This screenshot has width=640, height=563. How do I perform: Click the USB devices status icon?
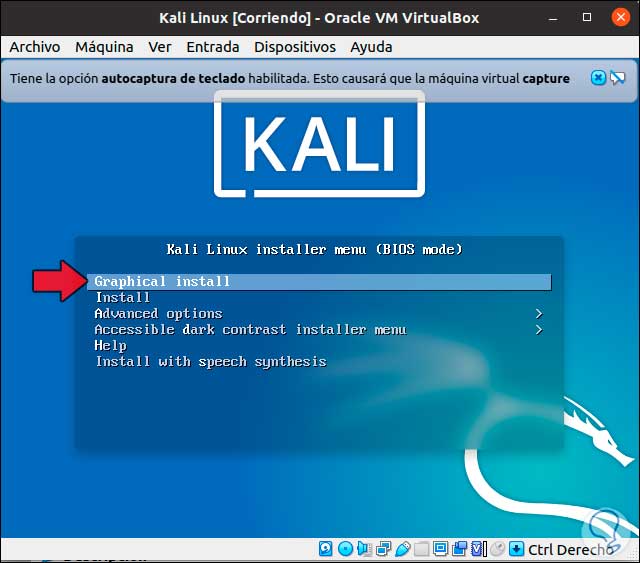[x=402, y=549]
